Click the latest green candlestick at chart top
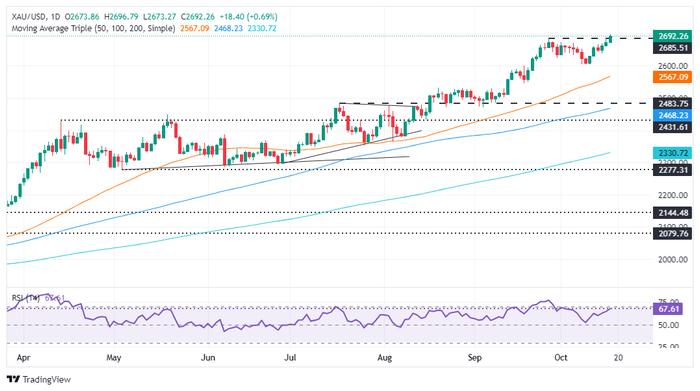The image size is (700, 391). click(610, 39)
